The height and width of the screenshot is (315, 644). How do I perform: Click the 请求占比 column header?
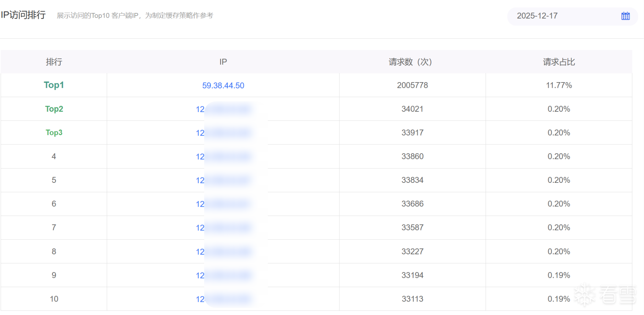point(559,62)
